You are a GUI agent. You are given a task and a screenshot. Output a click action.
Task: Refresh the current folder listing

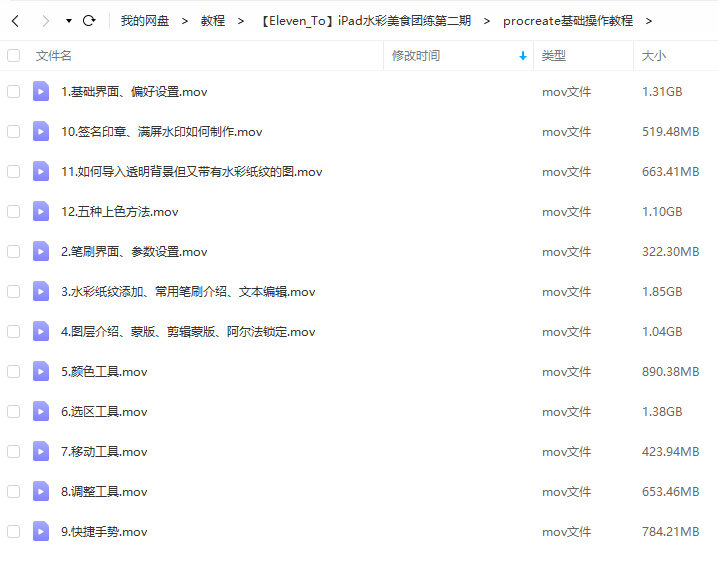[x=89, y=20]
